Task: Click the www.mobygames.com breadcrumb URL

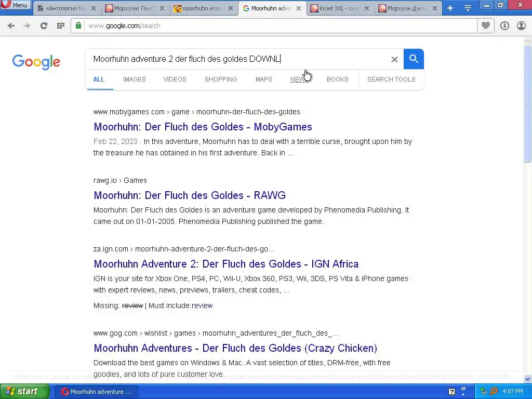Action: click(197, 112)
